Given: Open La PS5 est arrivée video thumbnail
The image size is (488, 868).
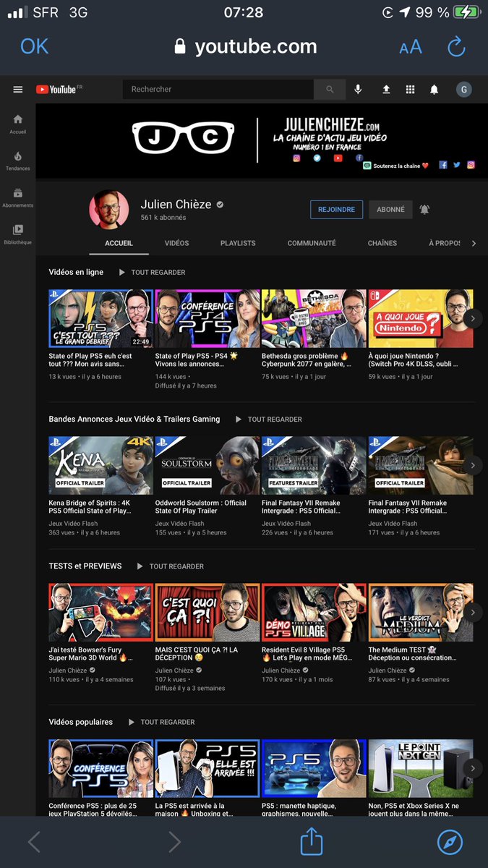Looking at the screenshot, I should point(207,769).
